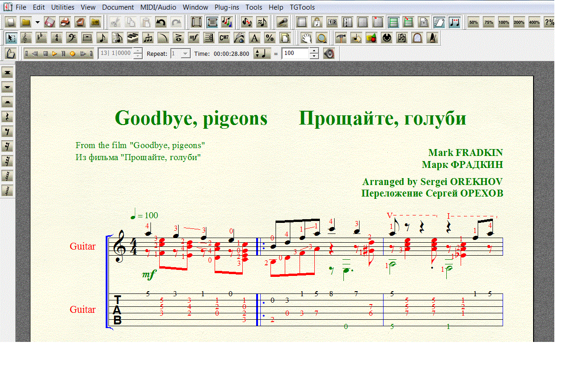Viewport: 588px width, 377px height.
Task: Choose the Clef tool
Action: tap(72, 37)
